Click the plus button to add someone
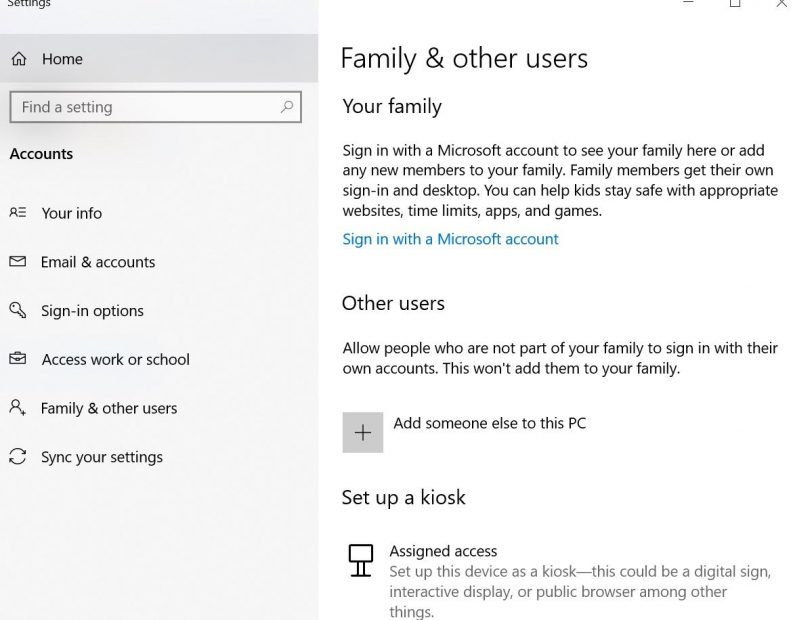The image size is (793, 620). click(x=363, y=432)
